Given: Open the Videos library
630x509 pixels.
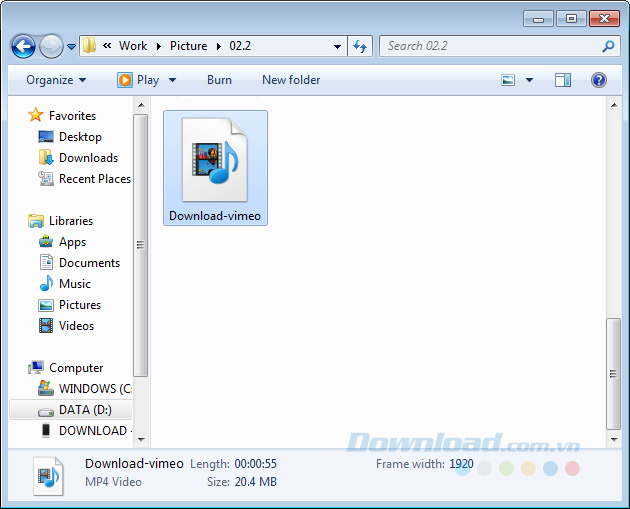Looking at the screenshot, I should 76,325.
